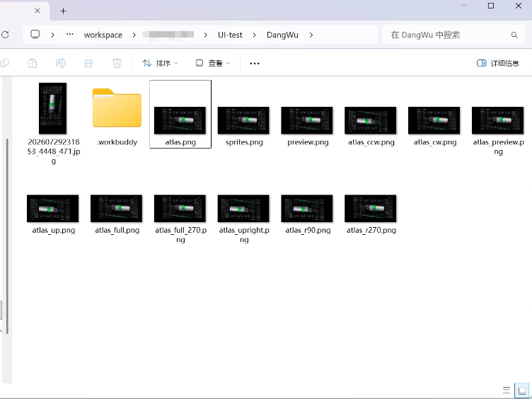Screen dimensions: 532x399
Task: Select preview.png file
Action: coord(308,126)
